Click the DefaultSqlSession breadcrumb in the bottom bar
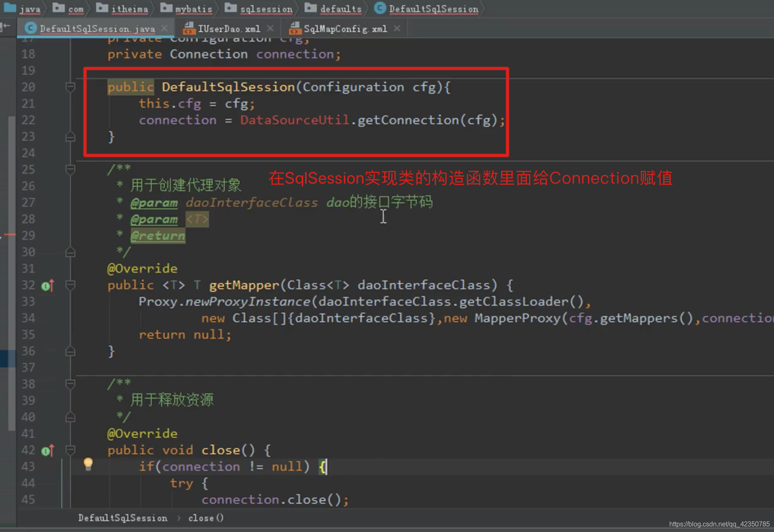The height and width of the screenshot is (532, 774). (x=123, y=518)
